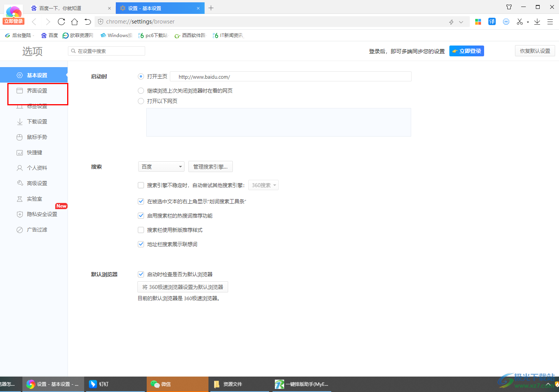Open the 欧菲资源网 bookmark
The width and height of the screenshot is (559, 392).
point(78,35)
